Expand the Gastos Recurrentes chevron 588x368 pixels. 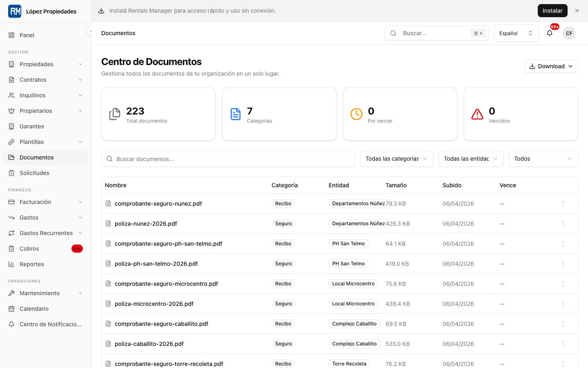tap(80, 233)
